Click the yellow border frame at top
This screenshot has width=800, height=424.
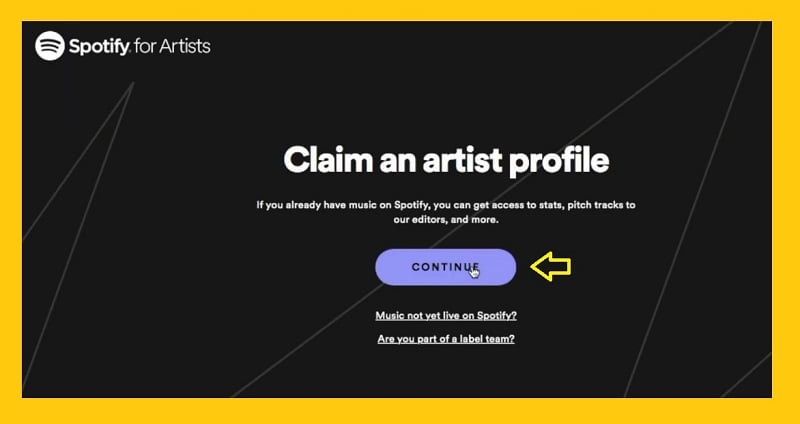[x=400, y=10]
